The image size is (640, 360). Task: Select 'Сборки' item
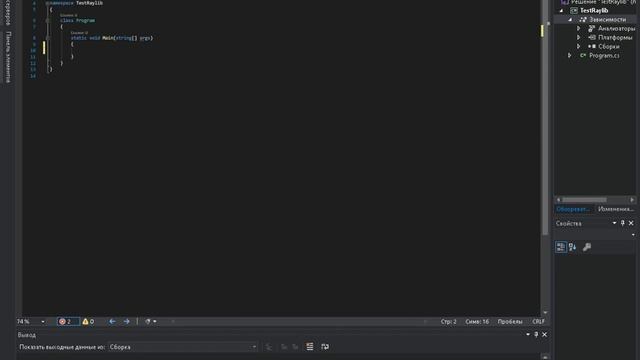point(609,47)
